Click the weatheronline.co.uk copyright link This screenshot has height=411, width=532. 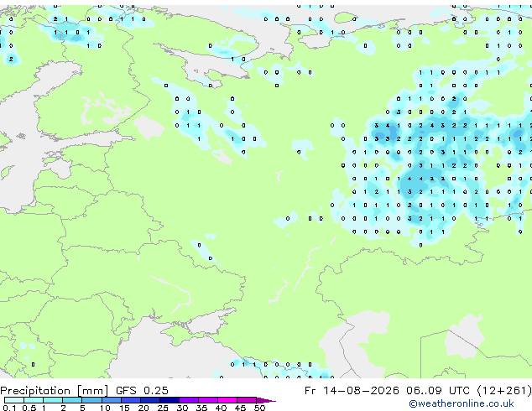click(461, 403)
